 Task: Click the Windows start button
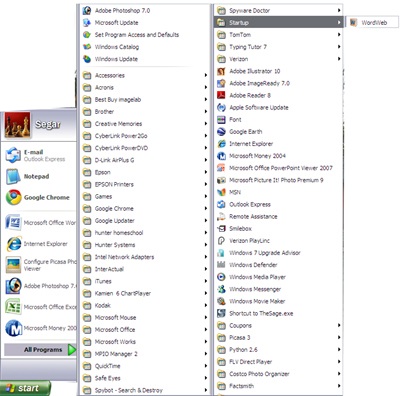coord(25,388)
